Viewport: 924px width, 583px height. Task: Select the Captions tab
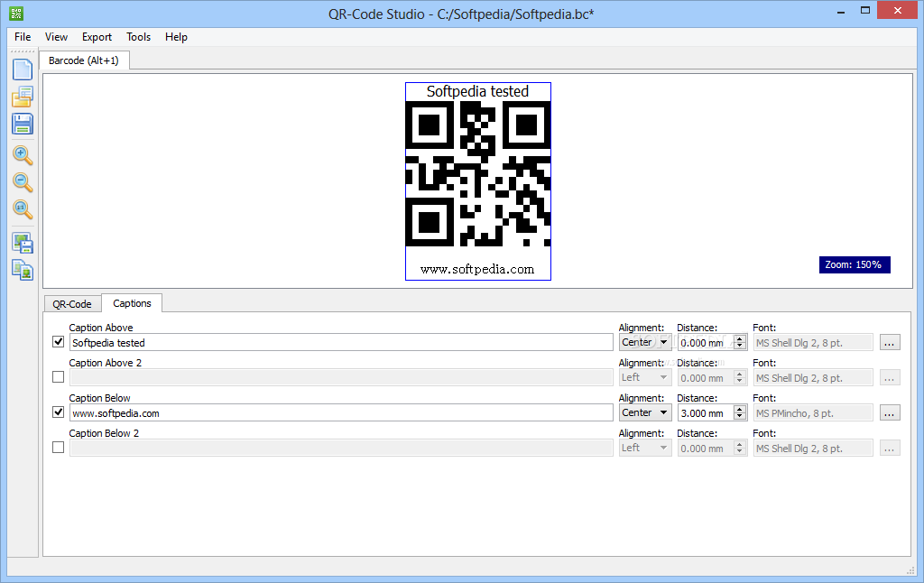[132, 303]
